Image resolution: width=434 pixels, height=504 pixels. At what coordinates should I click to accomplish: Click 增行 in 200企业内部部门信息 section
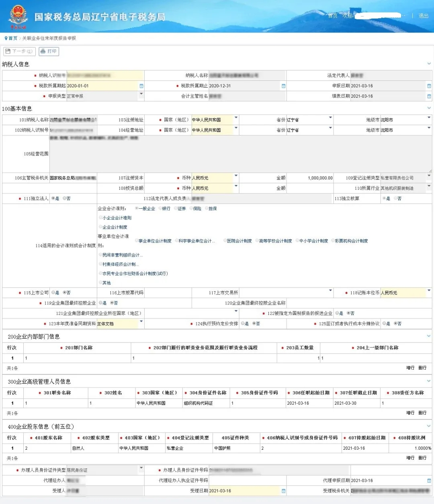coord(410,368)
